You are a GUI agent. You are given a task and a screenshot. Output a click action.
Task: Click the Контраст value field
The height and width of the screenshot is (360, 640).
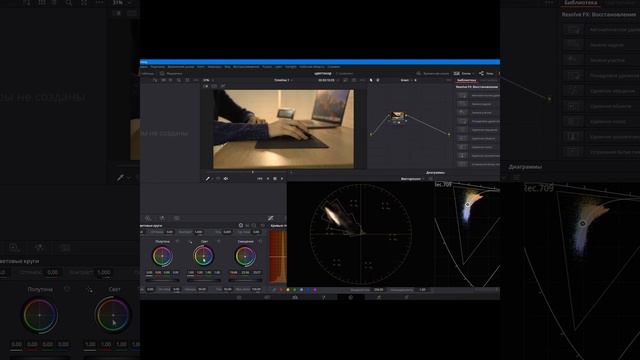point(198,232)
